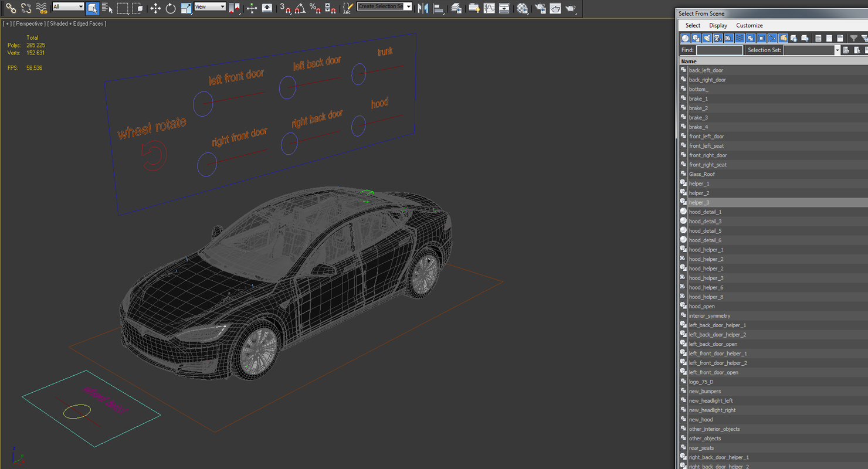This screenshot has height=469, width=868.
Task: Toggle keyboard shortcut override
Action: coord(267,8)
